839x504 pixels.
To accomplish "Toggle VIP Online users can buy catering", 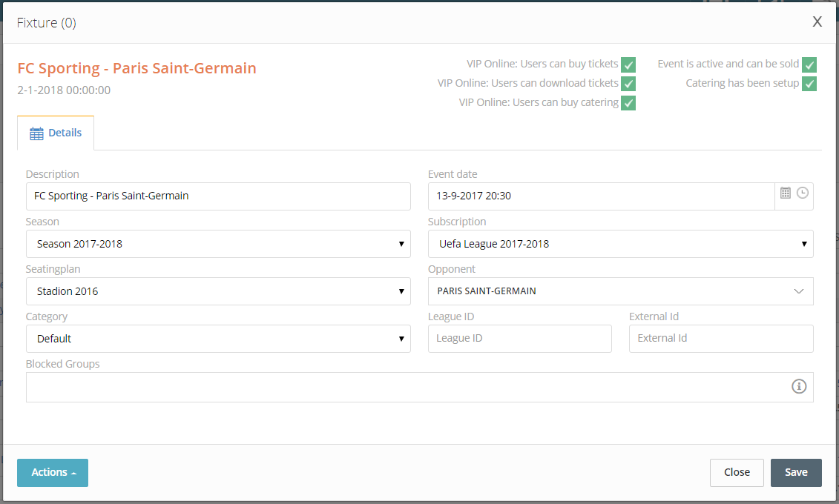I will click(628, 103).
